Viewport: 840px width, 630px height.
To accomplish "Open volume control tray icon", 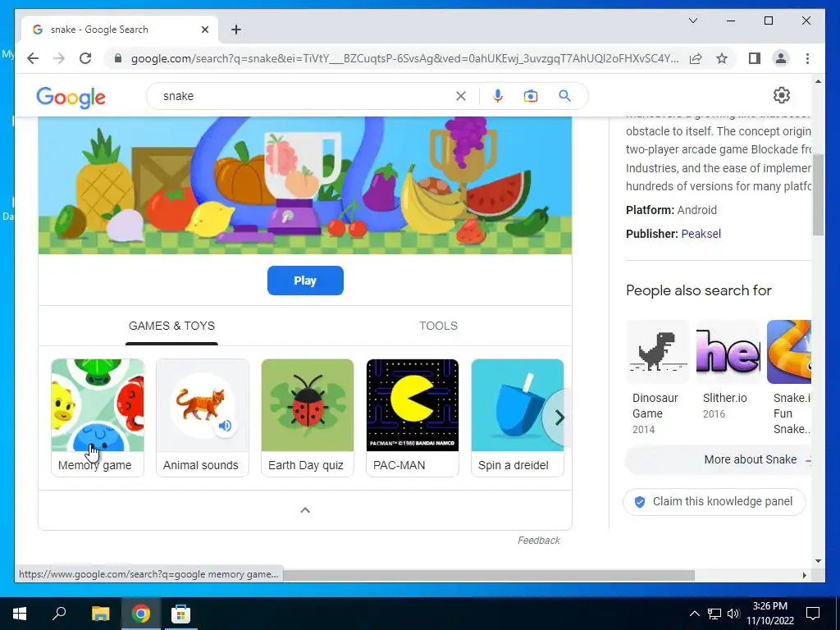I will click(x=733, y=614).
